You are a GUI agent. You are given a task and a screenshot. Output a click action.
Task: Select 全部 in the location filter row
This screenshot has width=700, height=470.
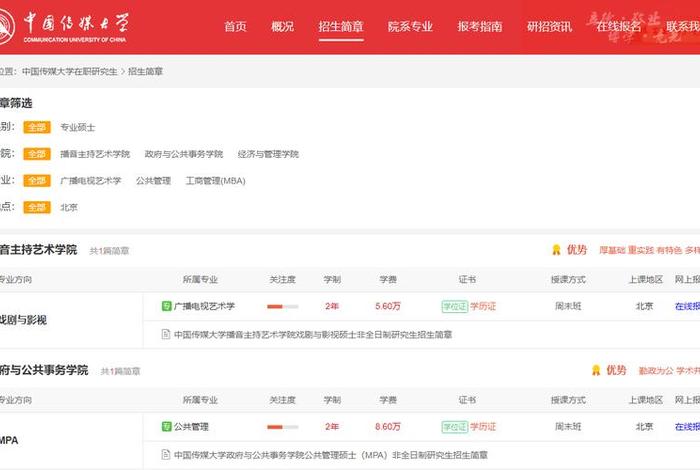[37, 207]
